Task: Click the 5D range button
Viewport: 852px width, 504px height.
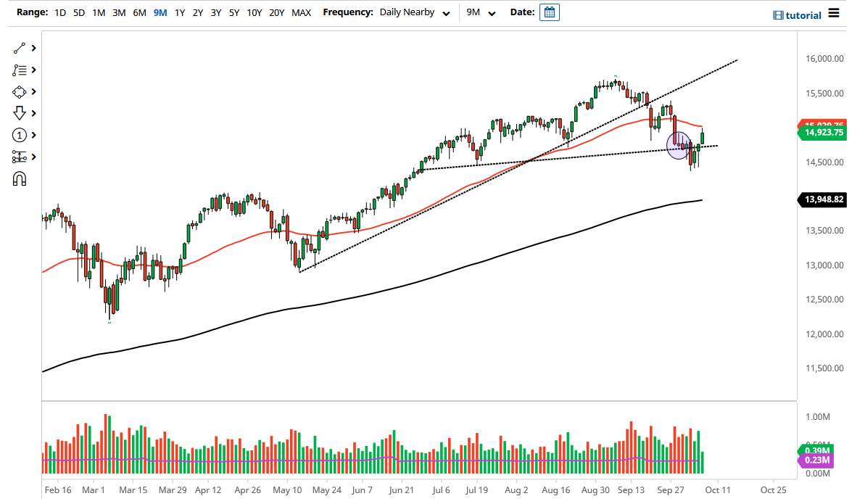Action: (x=79, y=12)
